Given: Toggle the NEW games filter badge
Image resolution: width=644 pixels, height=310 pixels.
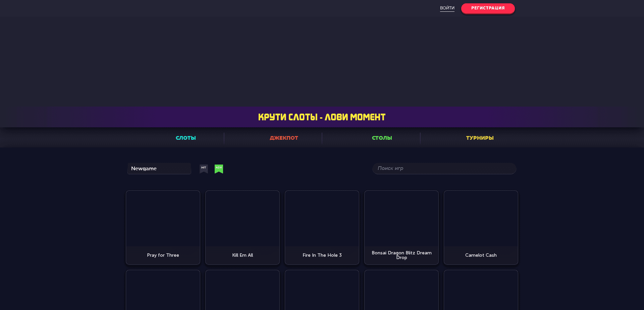Looking at the screenshot, I should [219, 169].
